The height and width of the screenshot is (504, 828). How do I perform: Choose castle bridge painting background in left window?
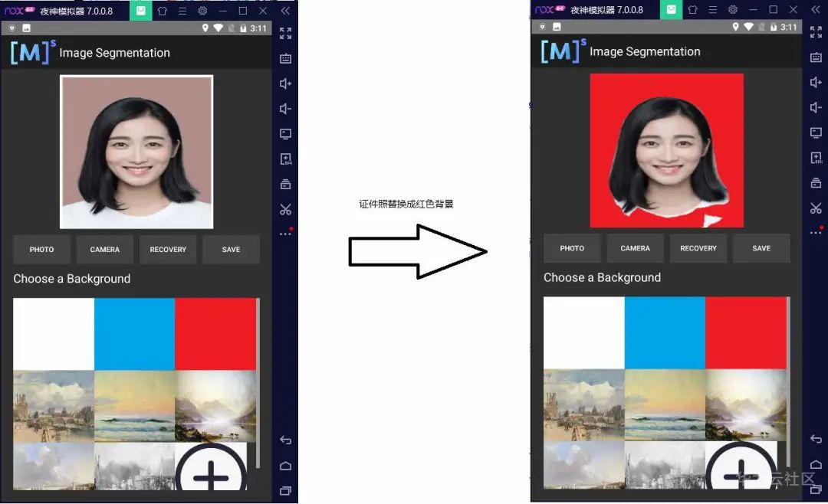54,407
